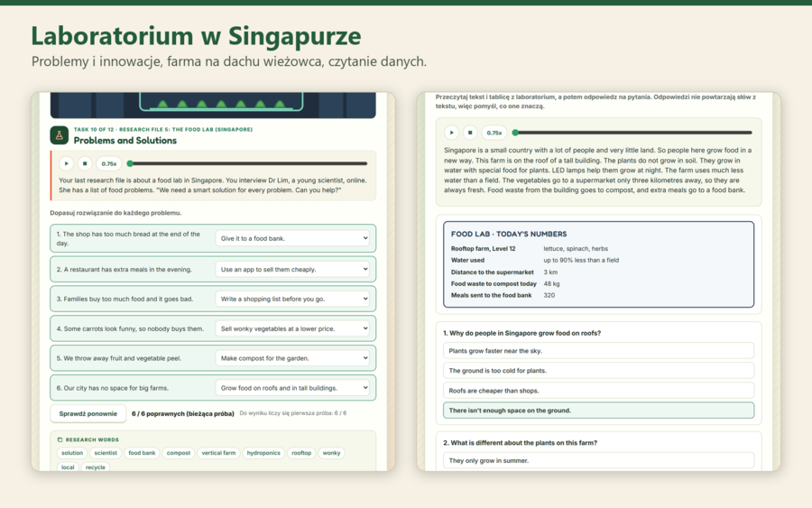
Task: Click '320' meals sent value
Action: [549, 295]
